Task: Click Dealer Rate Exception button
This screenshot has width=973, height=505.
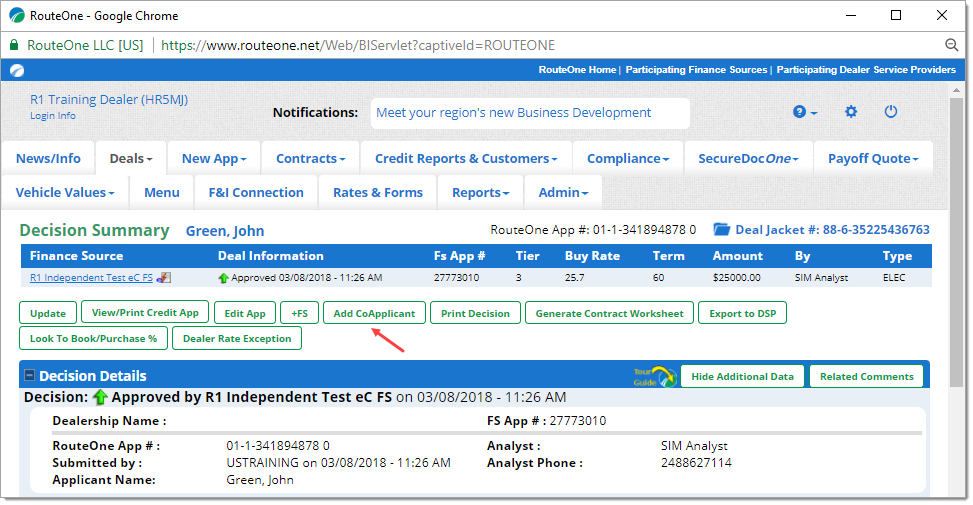Action: click(237, 338)
